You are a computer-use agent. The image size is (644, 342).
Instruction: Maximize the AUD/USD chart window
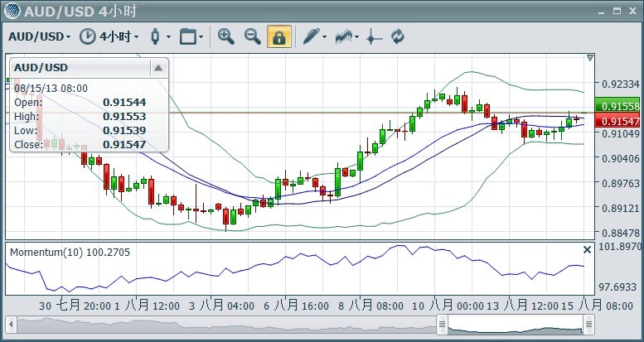[x=617, y=11]
